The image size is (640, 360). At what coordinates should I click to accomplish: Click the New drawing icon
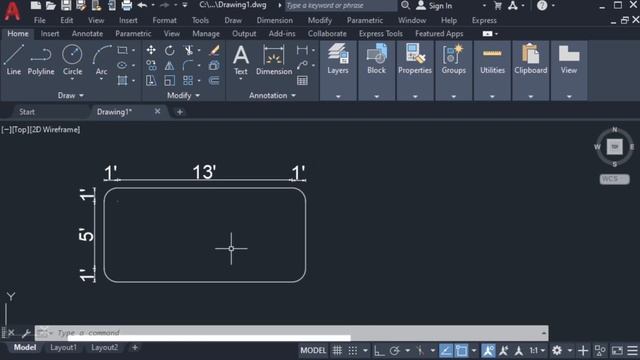[36, 5]
